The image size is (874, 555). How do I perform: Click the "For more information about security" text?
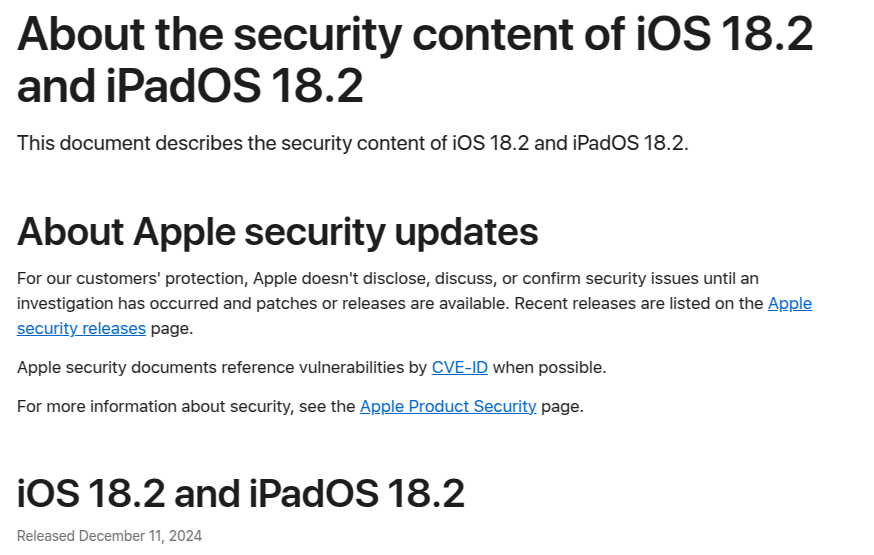tap(186, 406)
